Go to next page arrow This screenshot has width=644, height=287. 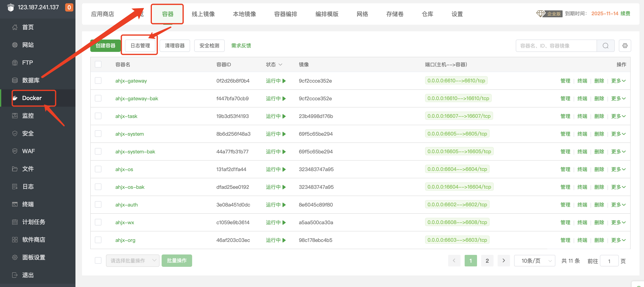(503, 260)
